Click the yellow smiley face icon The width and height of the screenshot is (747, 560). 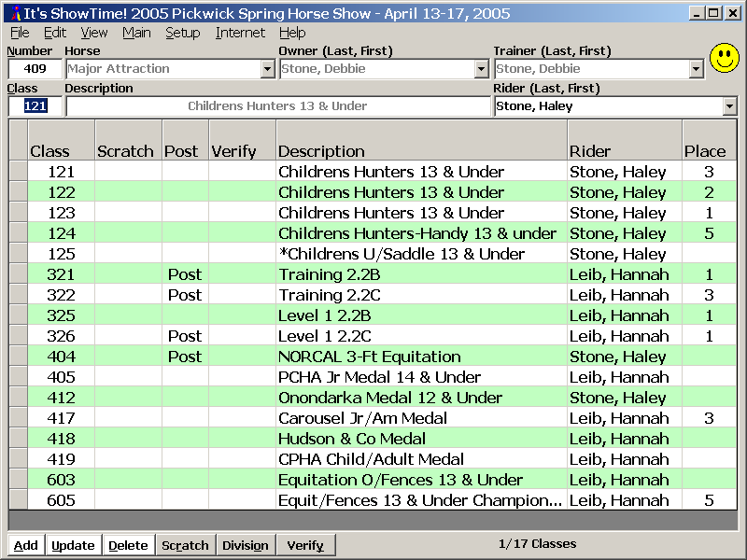coord(725,58)
